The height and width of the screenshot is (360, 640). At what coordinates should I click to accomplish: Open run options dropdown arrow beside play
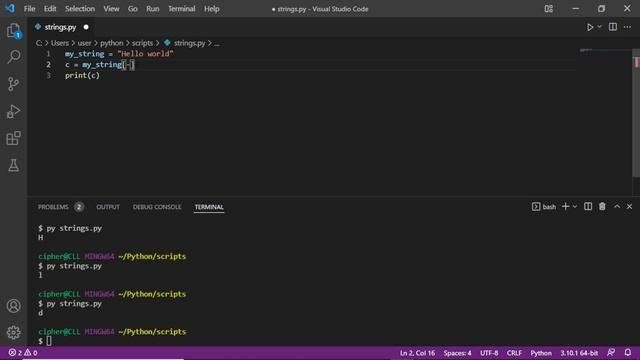click(x=600, y=27)
